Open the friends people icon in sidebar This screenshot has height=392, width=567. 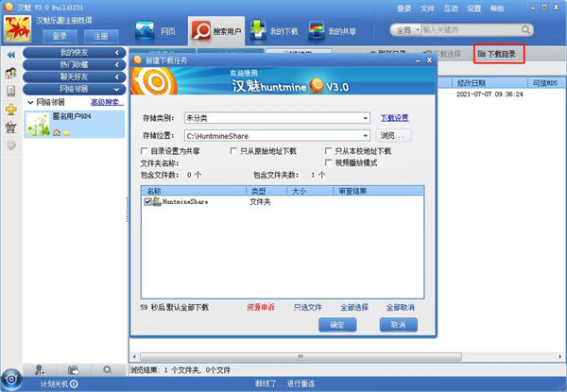pos(10,73)
